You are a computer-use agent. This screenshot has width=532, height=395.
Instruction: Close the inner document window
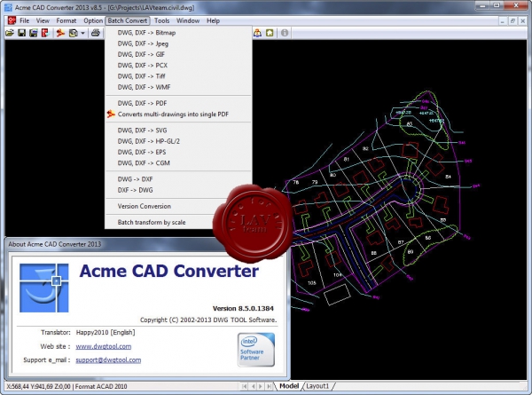point(523,21)
